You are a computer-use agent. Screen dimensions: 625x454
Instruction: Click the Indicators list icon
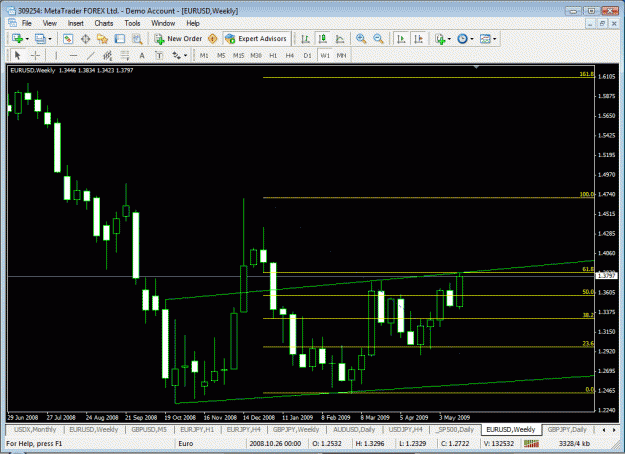440,39
